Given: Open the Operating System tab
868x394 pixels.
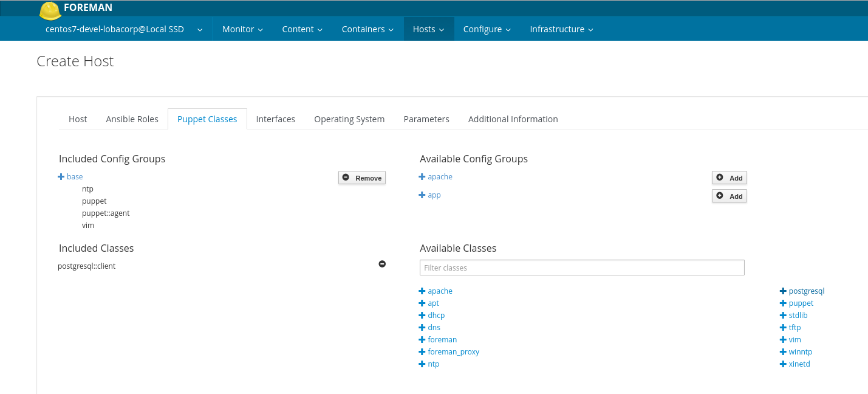Looking at the screenshot, I should (349, 119).
